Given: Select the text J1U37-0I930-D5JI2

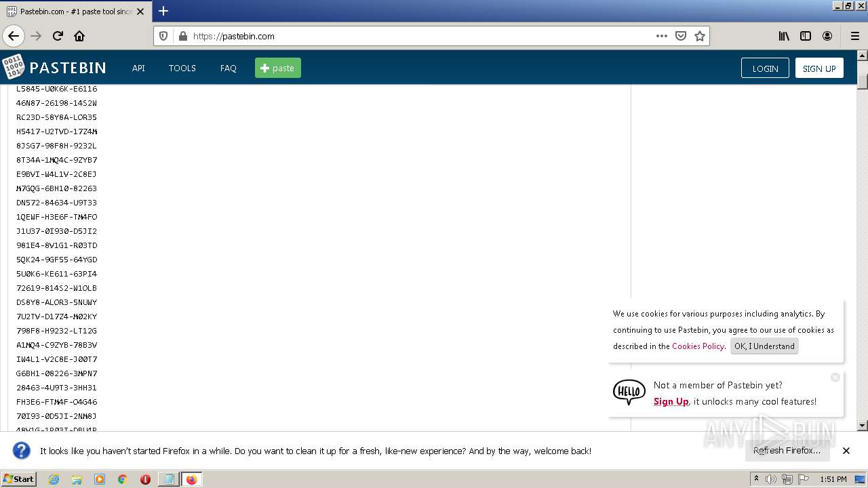Looking at the screenshot, I should point(57,231).
